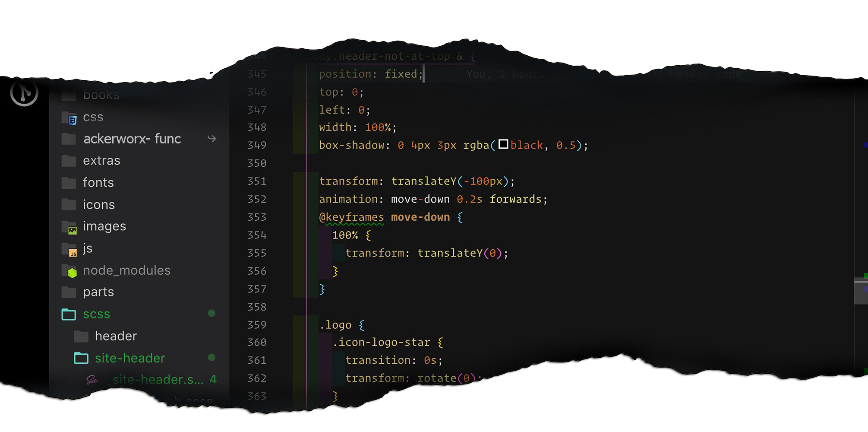Screen dimensions: 868x432
Task: Select the fonts folder
Action: point(98,183)
